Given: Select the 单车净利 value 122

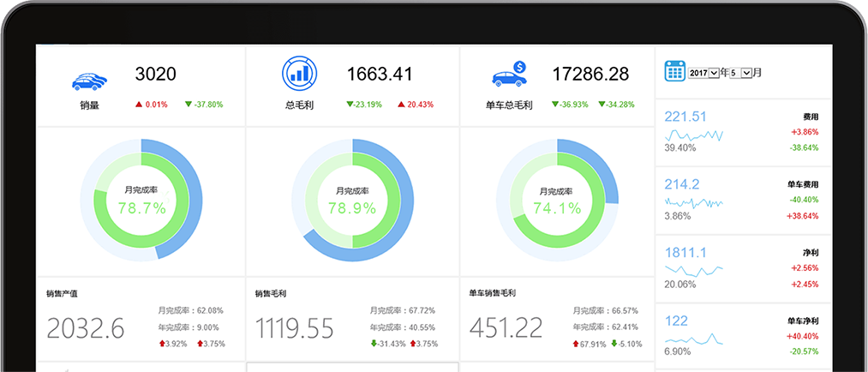Looking at the screenshot, I should point(677,321).
